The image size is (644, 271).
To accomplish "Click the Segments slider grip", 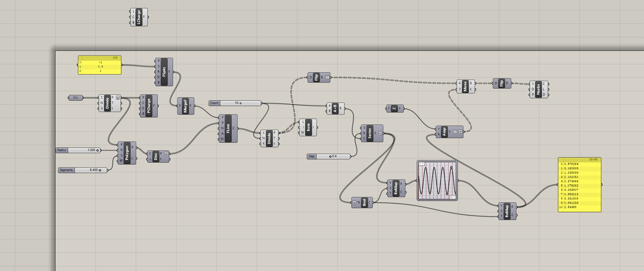I will (x=100, y=170).
